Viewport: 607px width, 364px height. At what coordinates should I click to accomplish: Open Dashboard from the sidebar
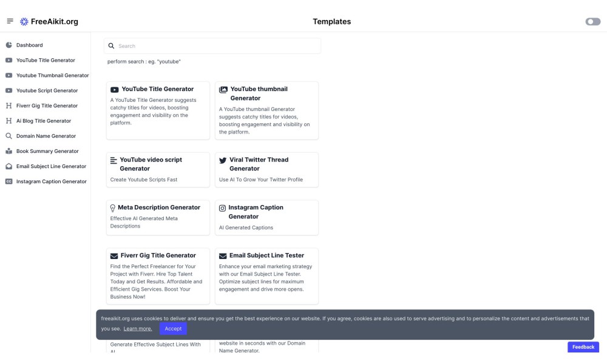tap(29, 45)
